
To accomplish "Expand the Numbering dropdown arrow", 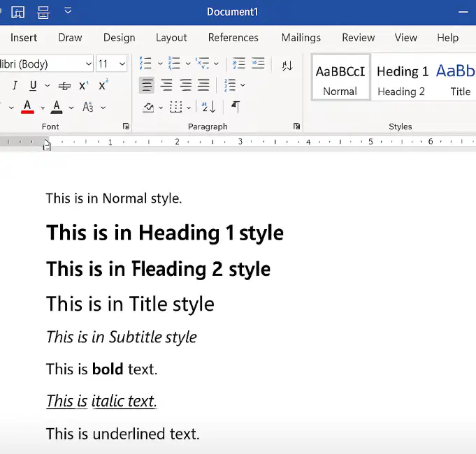I will (188, 64).
